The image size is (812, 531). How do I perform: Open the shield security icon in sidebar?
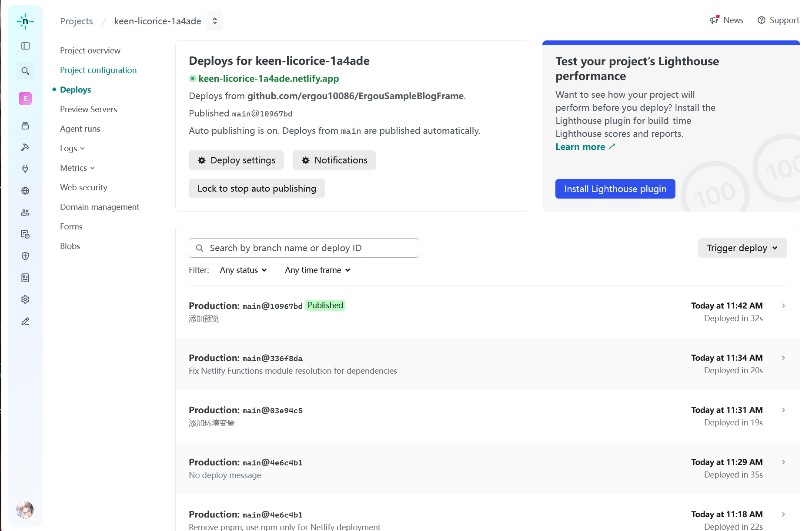25,256
